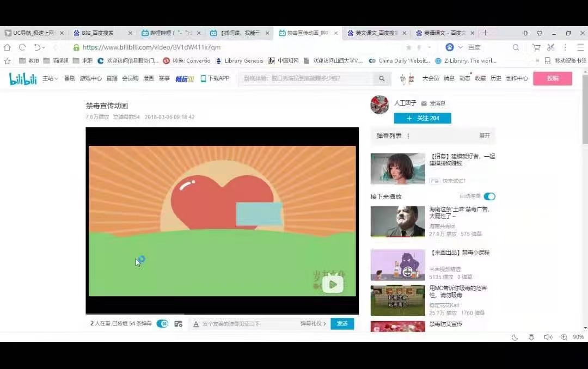Click the mute speaker icon in status bar
The image size is (588, 369).
pos(548,337)
